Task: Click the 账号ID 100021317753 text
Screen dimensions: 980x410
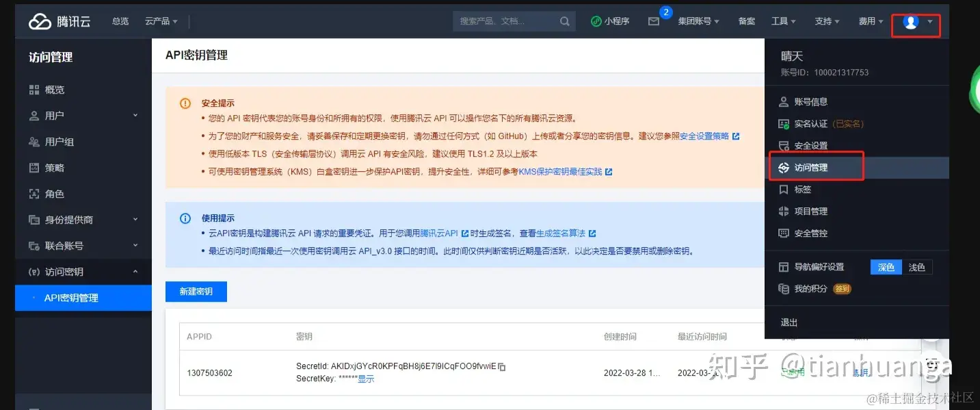Action: pos(825,73)
